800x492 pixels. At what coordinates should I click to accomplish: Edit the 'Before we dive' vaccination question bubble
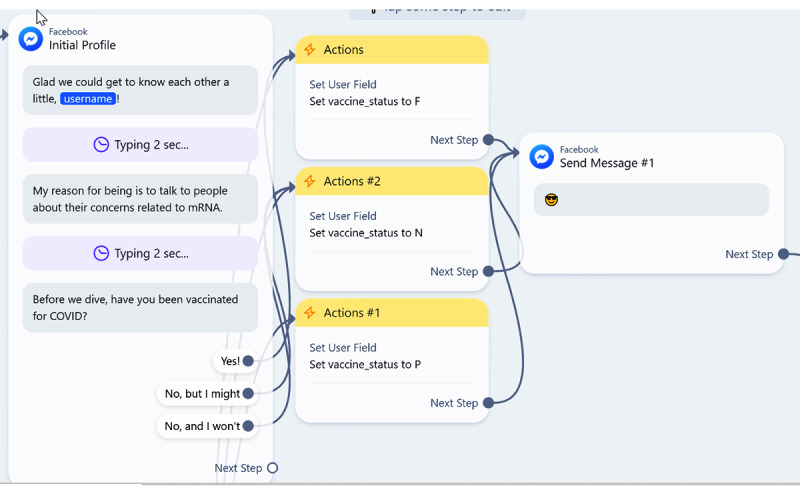pyautogui.click(x=140, y=308)
